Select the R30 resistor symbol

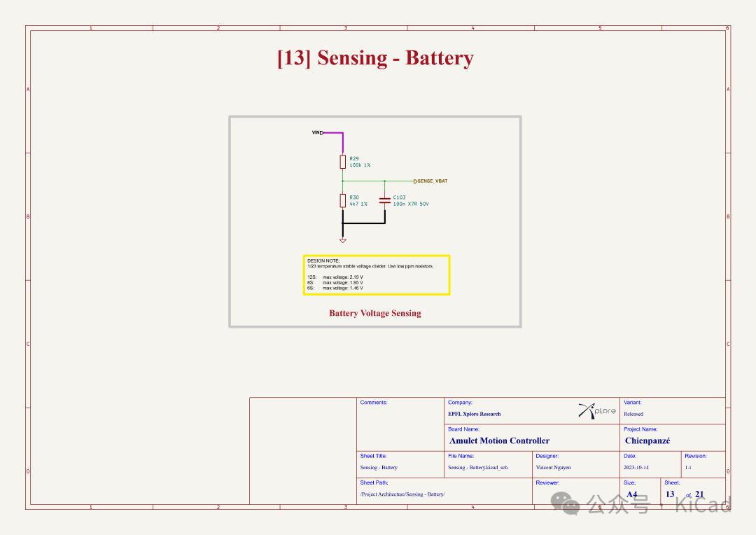tap(343, 201)
